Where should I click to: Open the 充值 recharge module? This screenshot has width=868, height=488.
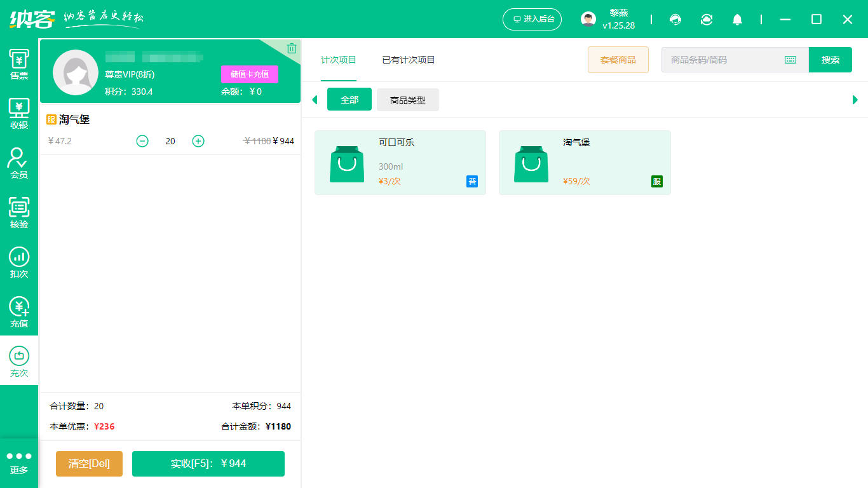19,310
